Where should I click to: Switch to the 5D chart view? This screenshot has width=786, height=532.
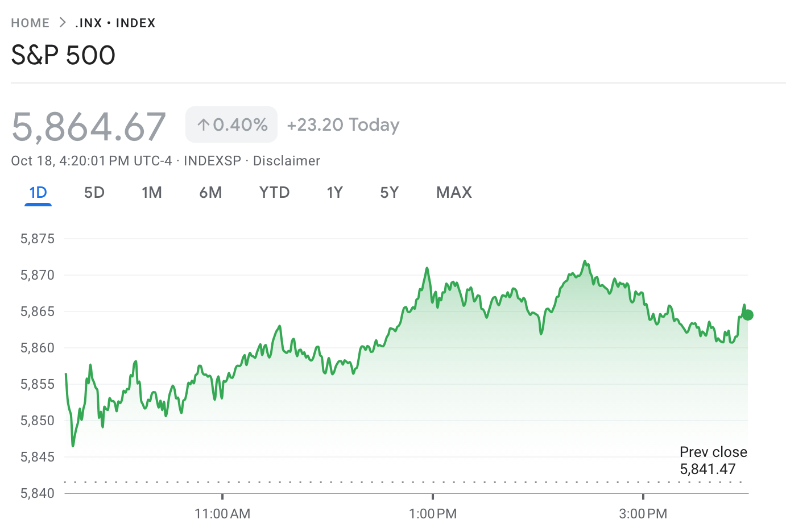(94, 193)
